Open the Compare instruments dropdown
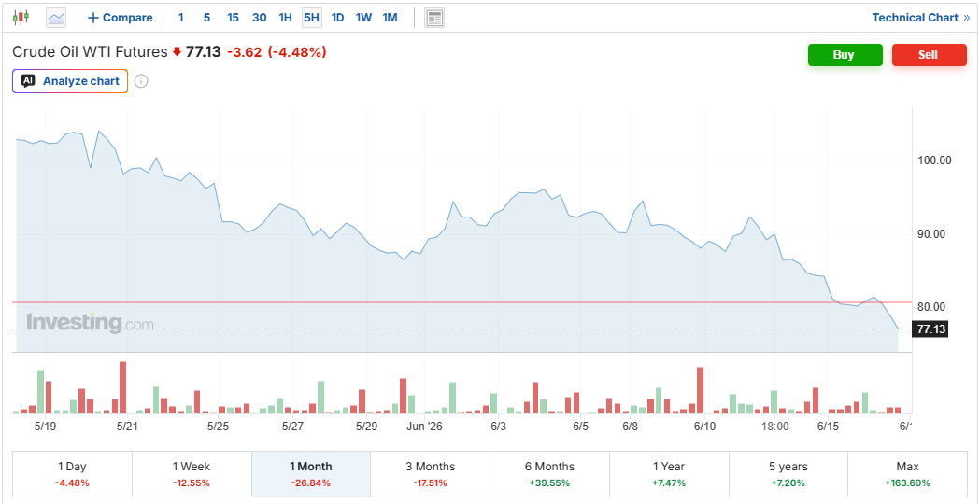The height and width of the screenshot is (504, 980). tap(120, 18)
